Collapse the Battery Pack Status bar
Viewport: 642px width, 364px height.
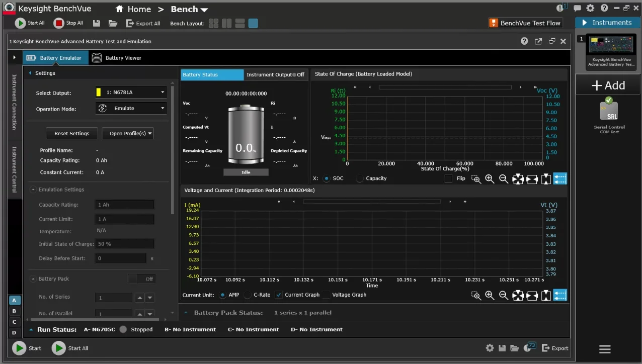pyautogui.click(x=185, y=313)
